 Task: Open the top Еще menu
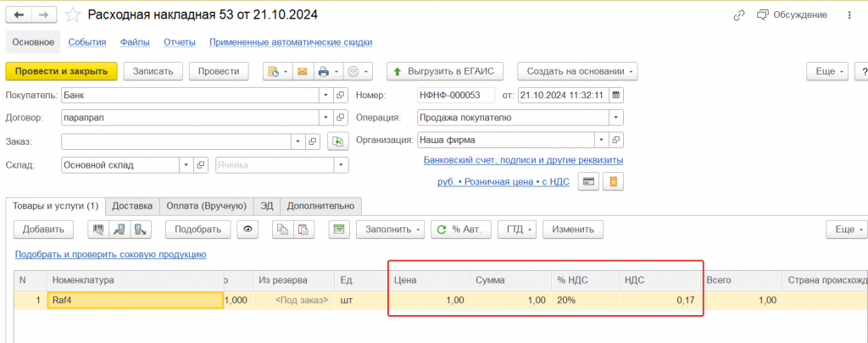point(827,71)
